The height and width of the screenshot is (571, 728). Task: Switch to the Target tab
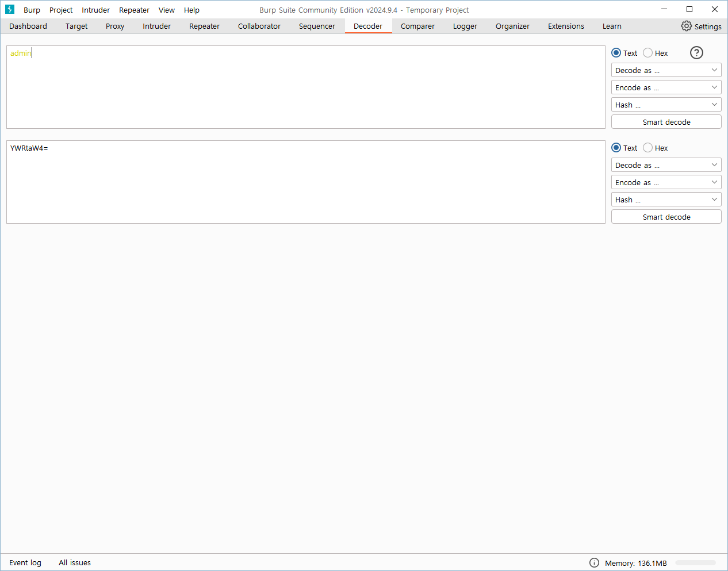[76, 26]
